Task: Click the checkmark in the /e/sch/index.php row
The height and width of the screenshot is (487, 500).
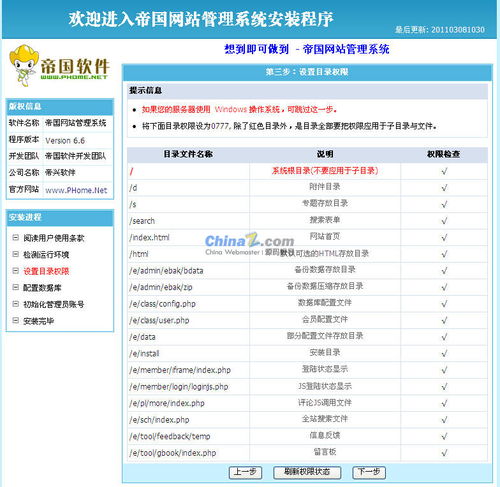Action: pos(444,420)
